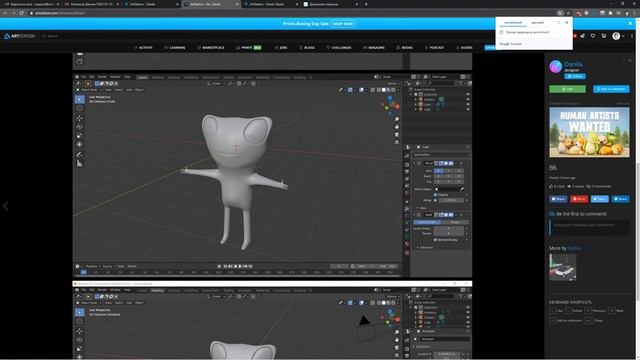Click SHOP NOW in sale banner
The height and width of the screenshot is (360, 640).
(x=342, y=24)
